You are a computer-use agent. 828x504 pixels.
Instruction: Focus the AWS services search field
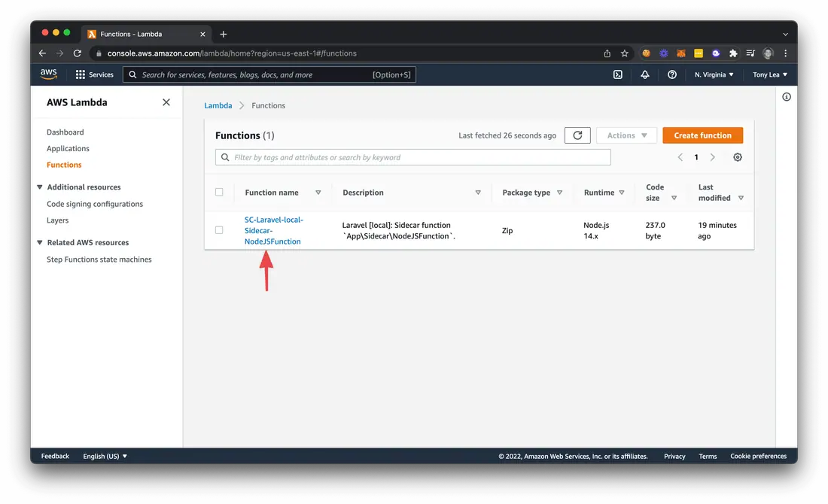pos(269,74)
